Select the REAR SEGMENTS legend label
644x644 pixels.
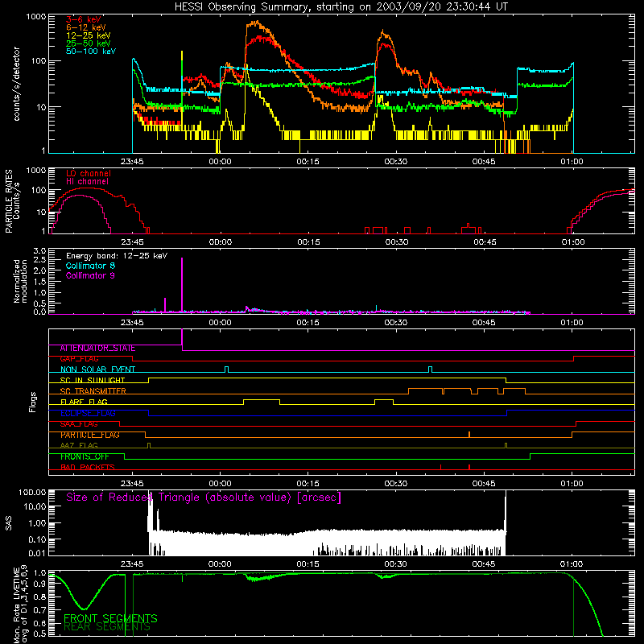click(107, 627)
